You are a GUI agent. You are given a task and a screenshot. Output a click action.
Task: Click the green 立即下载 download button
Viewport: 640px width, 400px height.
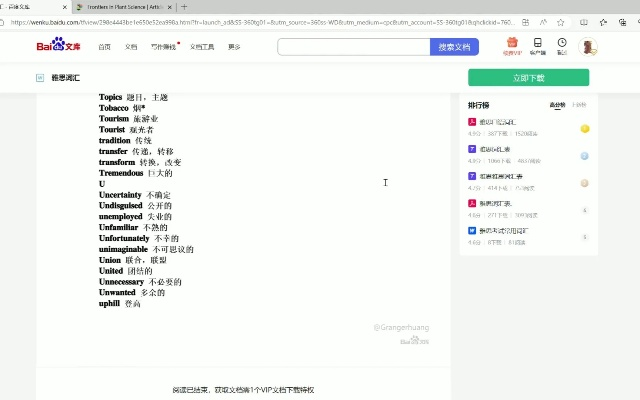pyautogui.click(x=529, y=78)
